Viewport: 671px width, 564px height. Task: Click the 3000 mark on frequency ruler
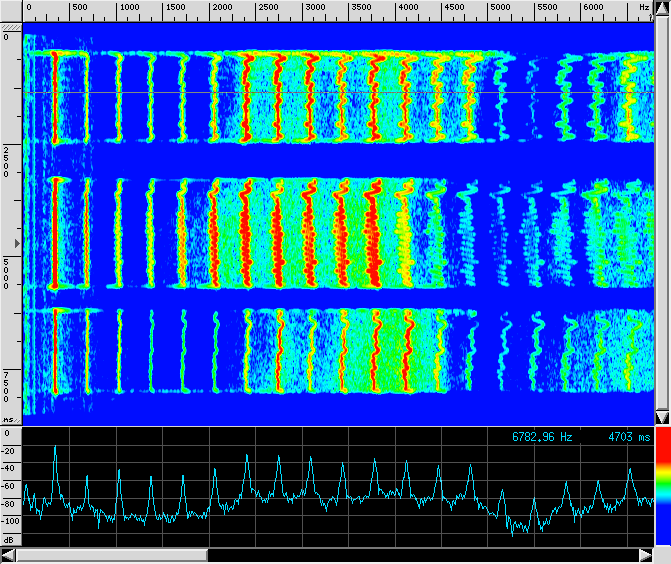[x=314, y=7]
